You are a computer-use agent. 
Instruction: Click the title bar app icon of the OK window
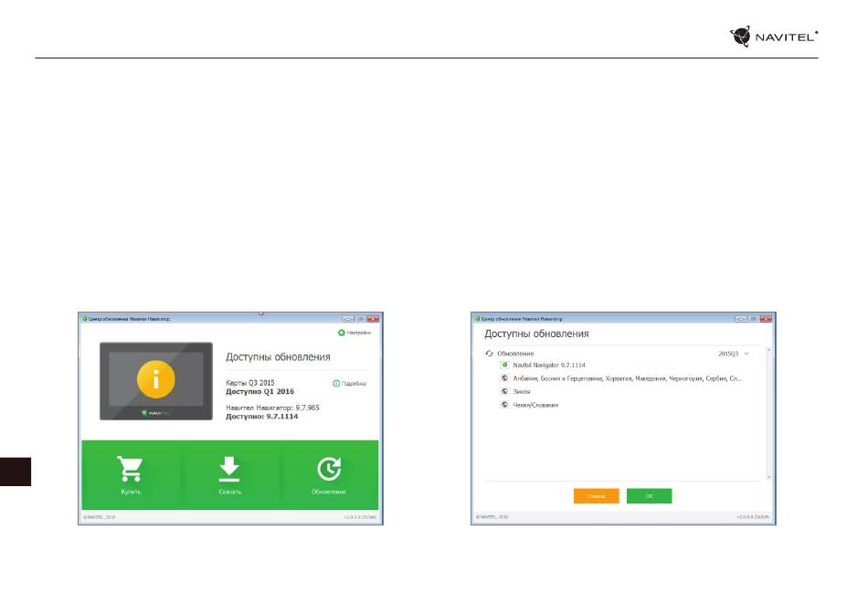(477, 319)
